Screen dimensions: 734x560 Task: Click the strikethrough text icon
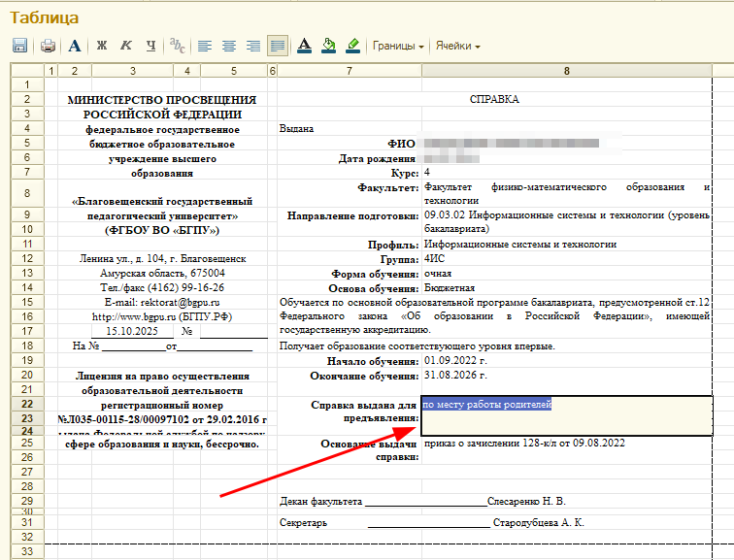point(177,46)
